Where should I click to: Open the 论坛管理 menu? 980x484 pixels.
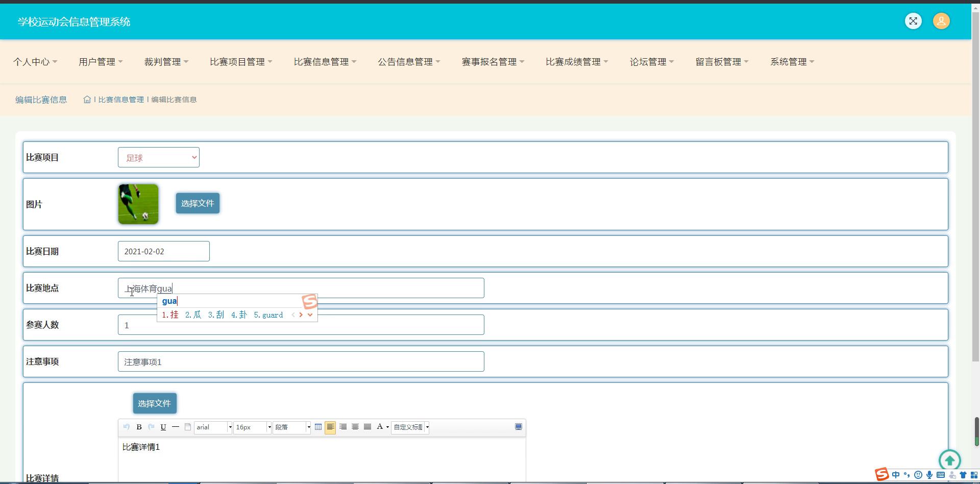click(x=652, y=62)
